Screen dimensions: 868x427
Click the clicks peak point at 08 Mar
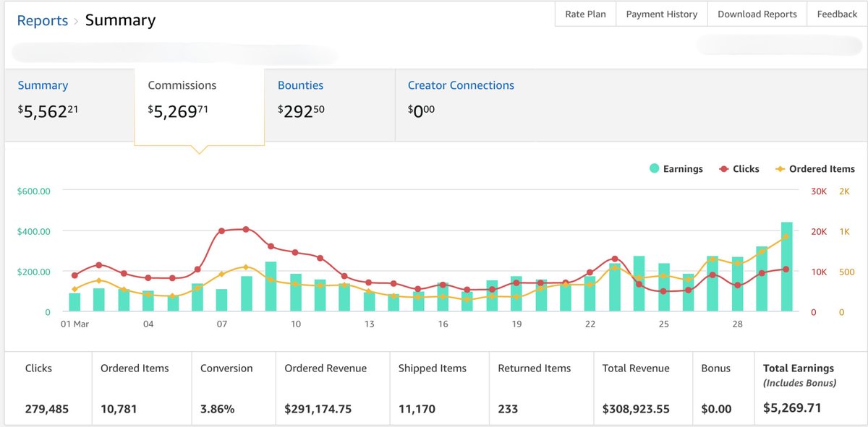tap(246, 229)
